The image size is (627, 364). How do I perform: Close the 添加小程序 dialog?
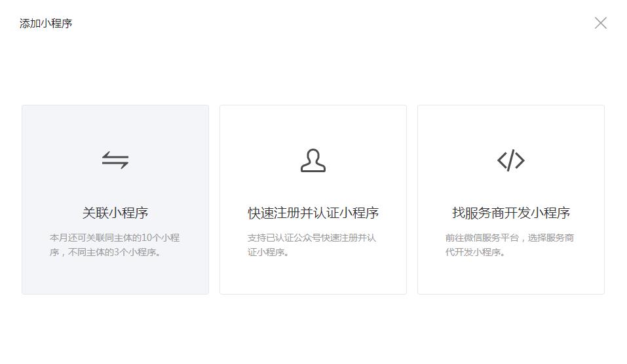(x=600, y=24)
